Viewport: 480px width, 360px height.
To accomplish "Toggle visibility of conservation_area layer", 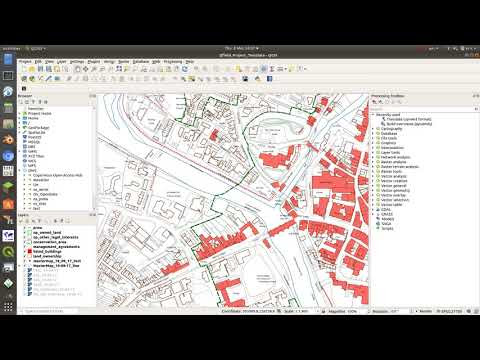I will click(x=24, y=242).
